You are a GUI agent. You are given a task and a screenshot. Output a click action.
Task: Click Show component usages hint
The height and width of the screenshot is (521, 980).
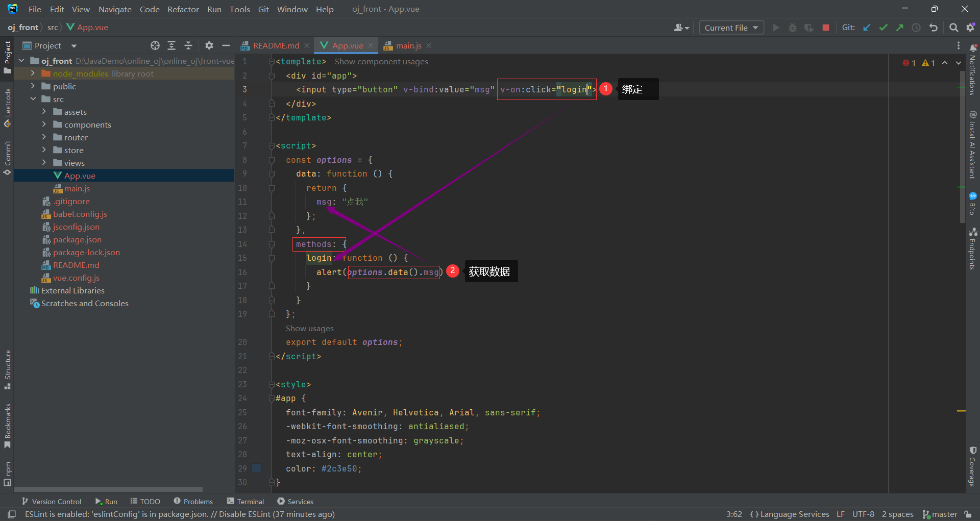coord(381,61)
